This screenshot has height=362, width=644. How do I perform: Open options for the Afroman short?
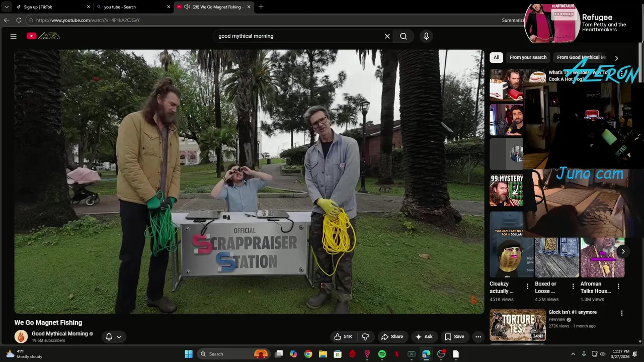[618, 287]
